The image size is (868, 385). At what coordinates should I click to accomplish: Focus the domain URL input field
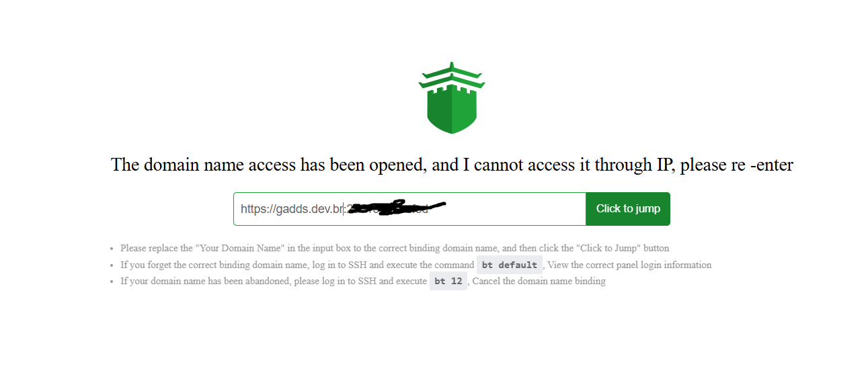pos(409,209)
